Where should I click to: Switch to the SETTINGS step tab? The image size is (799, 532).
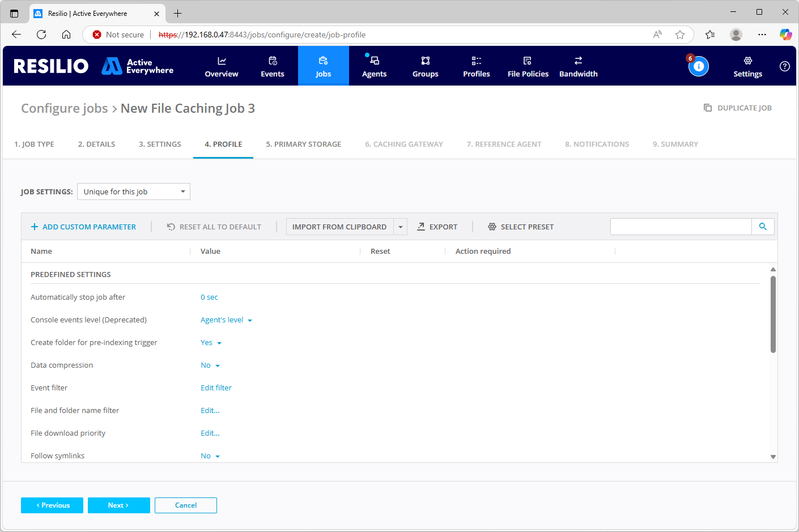coord(159,144)
